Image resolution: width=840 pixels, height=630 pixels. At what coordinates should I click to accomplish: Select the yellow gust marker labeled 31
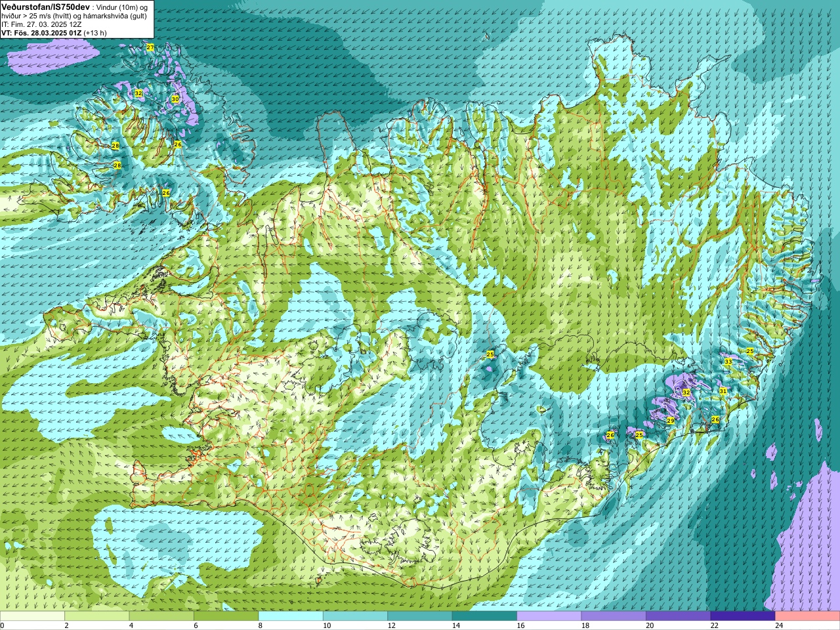[723, 390]
